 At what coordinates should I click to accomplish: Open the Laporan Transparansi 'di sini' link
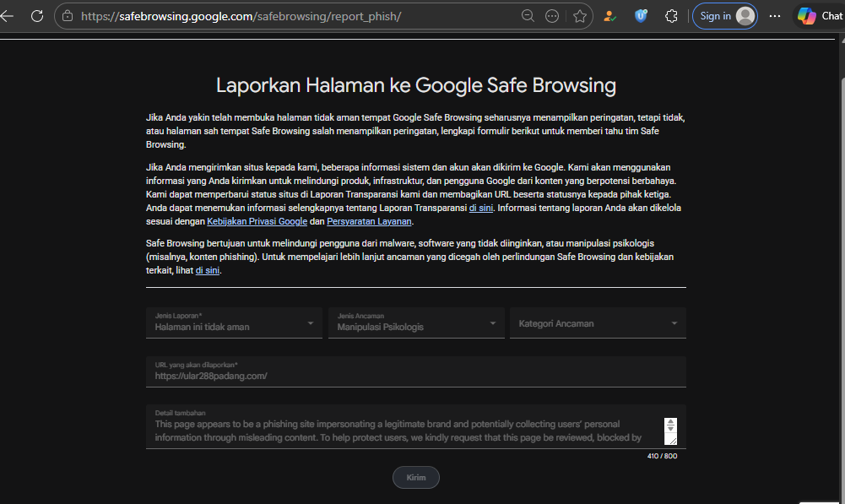pyautogui.click(x=480, y=208)
